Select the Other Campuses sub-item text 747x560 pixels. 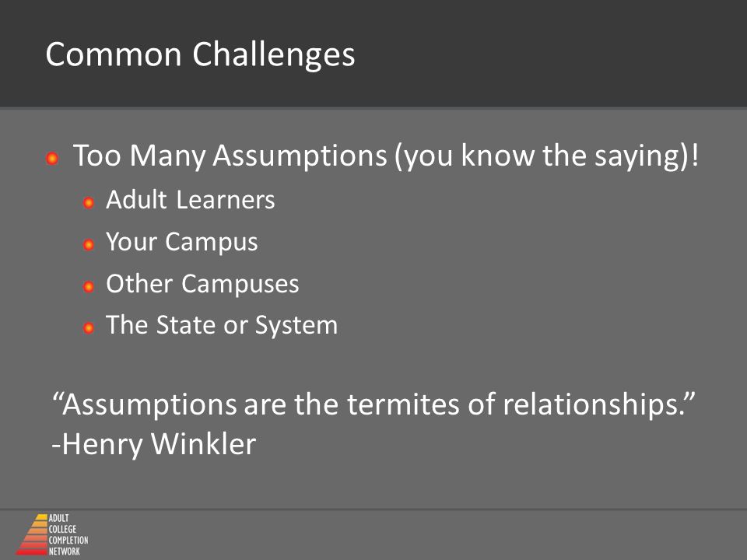202,284
